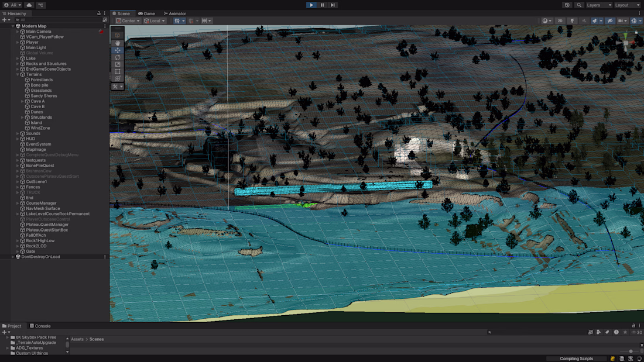The height and width of the screenshot is (362, 644).
Task: Start Play mode
Action: 311,5
